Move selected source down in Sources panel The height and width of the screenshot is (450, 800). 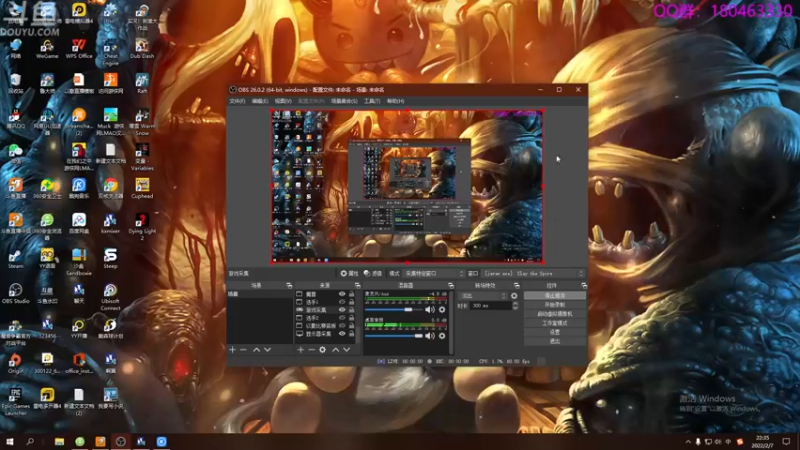click(346, 349)
